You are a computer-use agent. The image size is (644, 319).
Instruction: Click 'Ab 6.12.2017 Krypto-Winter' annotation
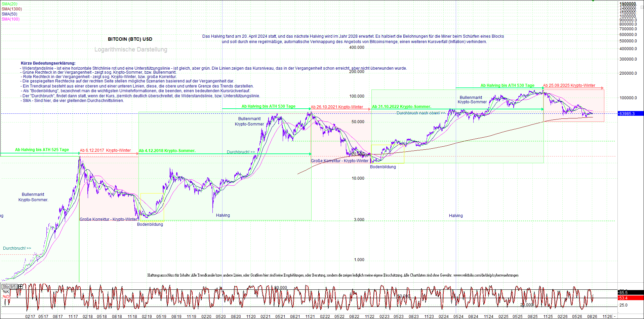click(106, 150)
